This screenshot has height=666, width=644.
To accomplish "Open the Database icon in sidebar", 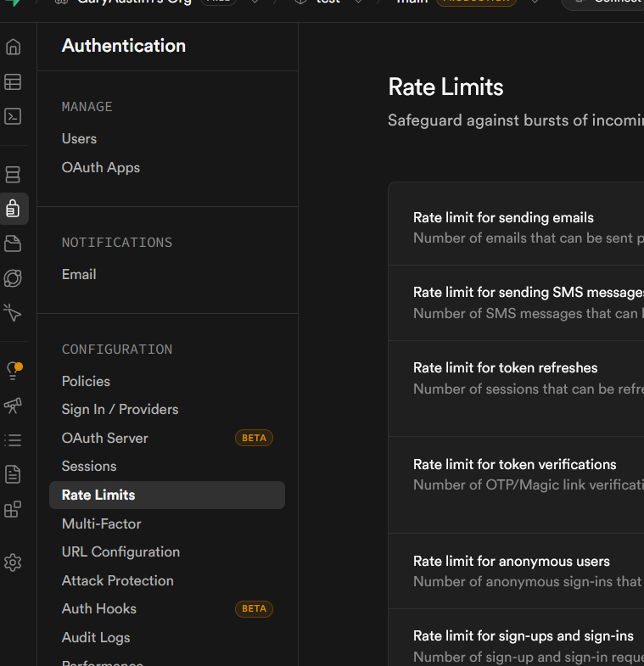I will click(x=13, y=175).
